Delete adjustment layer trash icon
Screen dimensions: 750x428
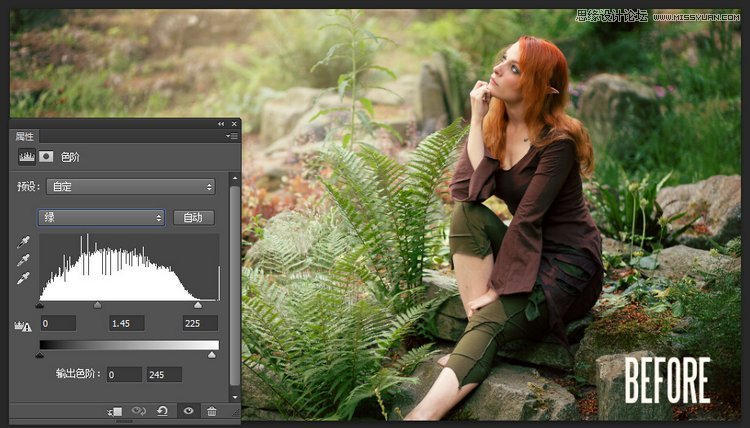[212, 411]
